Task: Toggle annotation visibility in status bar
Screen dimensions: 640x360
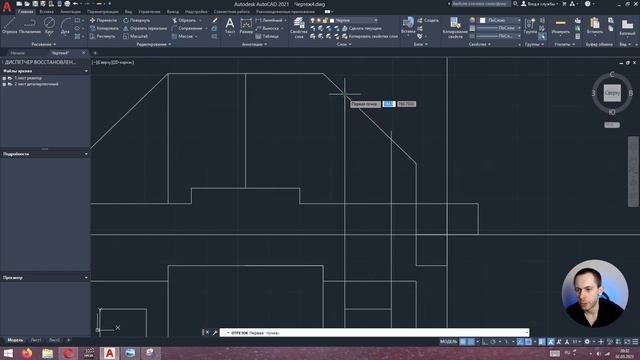Action: (550, 342)
